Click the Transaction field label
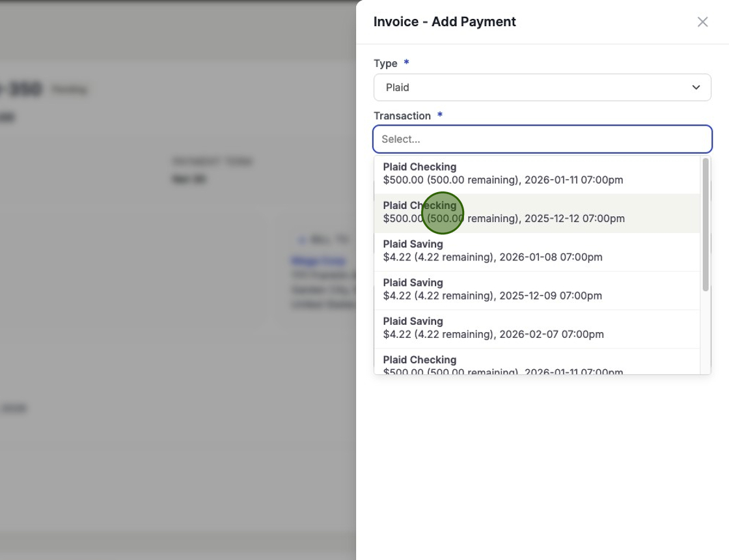The height and width of the screenshot is (560, 729). [x=402, y=116]
